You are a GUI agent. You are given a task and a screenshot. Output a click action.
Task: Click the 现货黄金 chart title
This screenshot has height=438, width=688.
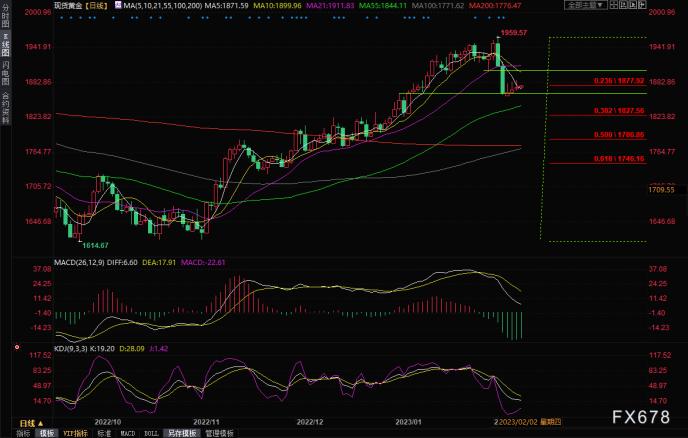click(x=68, y=5)
